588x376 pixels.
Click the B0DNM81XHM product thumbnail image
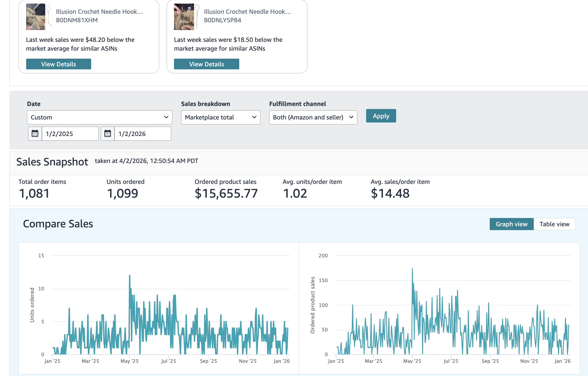(36, 17)
